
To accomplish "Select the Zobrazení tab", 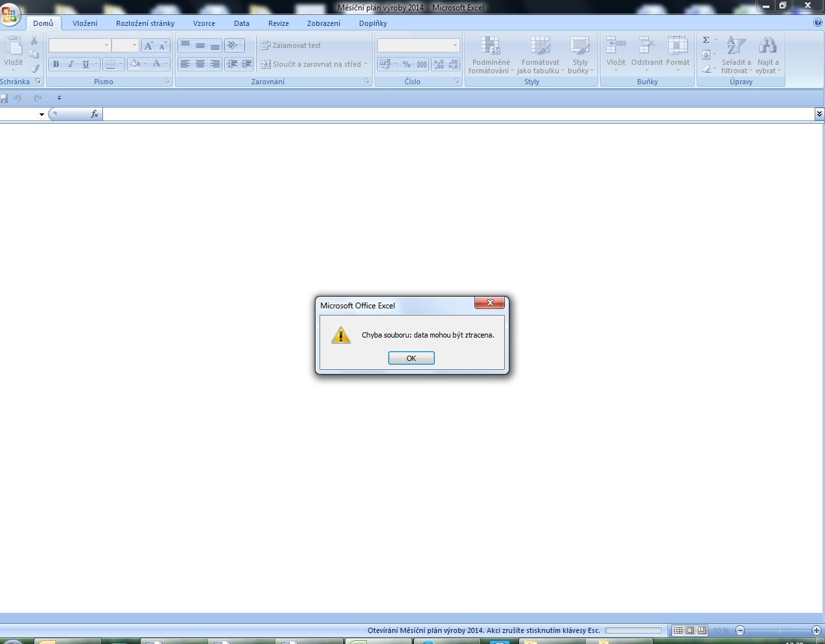I will click(x=323, y=23).
